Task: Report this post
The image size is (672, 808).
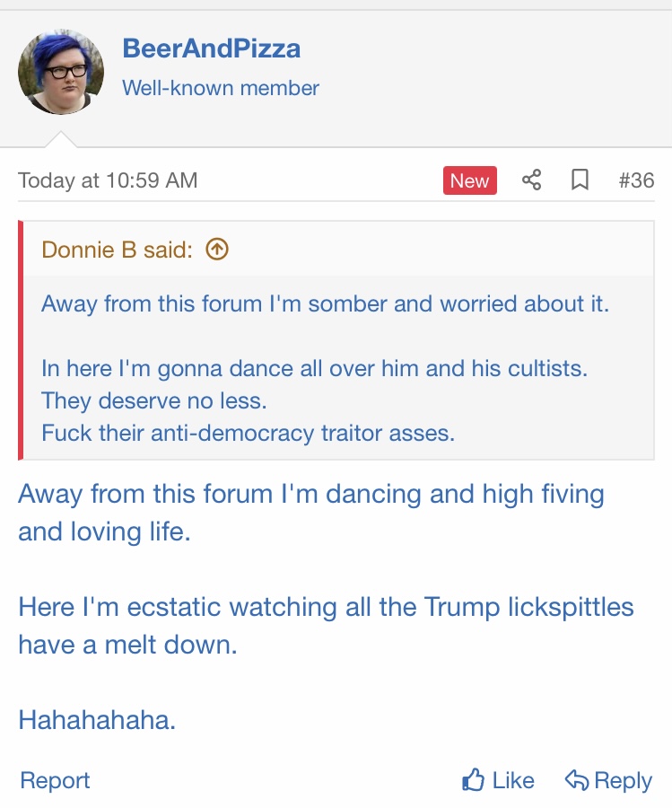Action: 55,781
